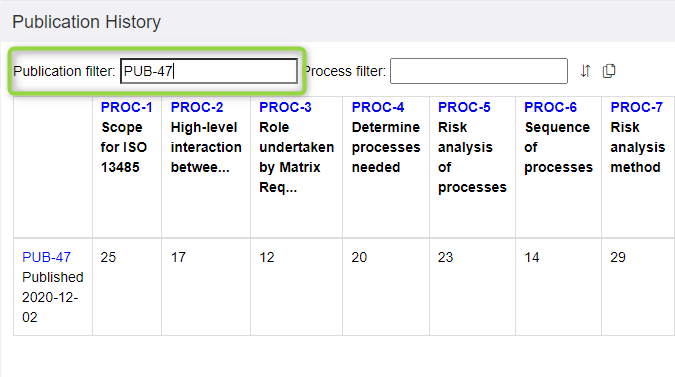The height and width of the screenshot is (377, 675).
Task: Click into the Process filter field
Action: click(x=479, y=71)
